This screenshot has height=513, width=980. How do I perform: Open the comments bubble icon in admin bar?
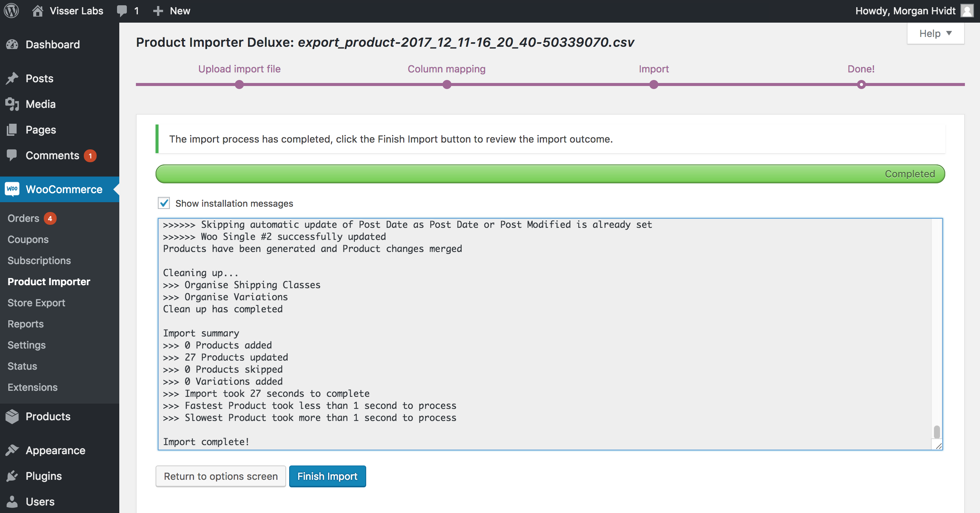122,11
